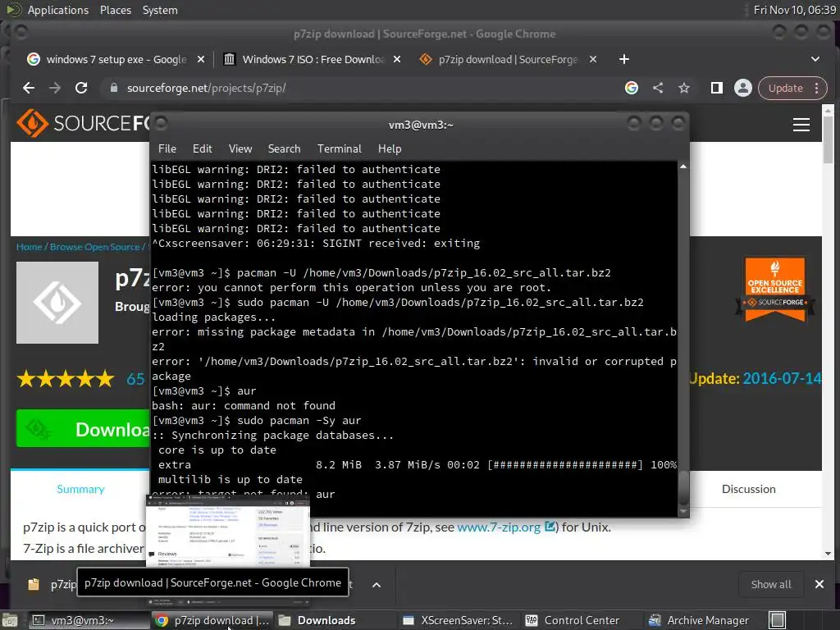
Task: Click the five-star rating
Action: [66, 379]
